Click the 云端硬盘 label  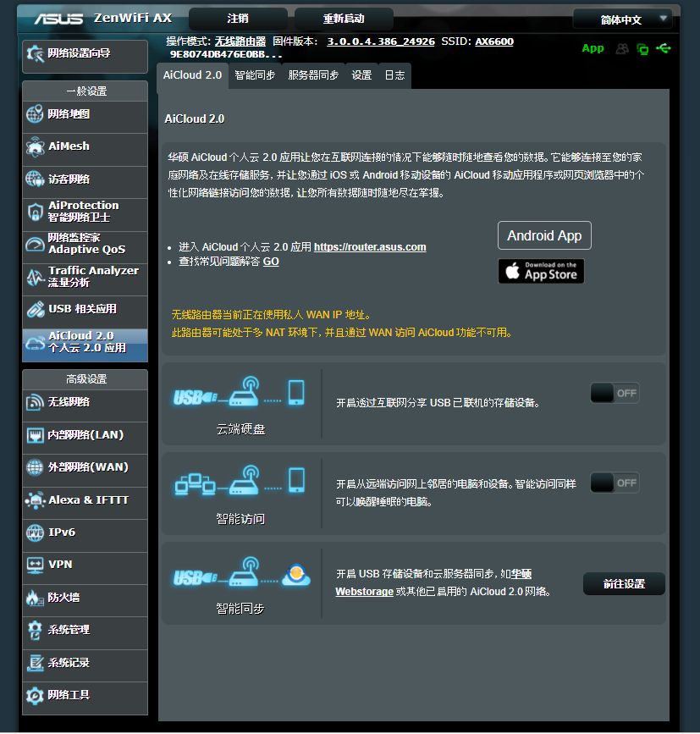[x=240, y=429]
